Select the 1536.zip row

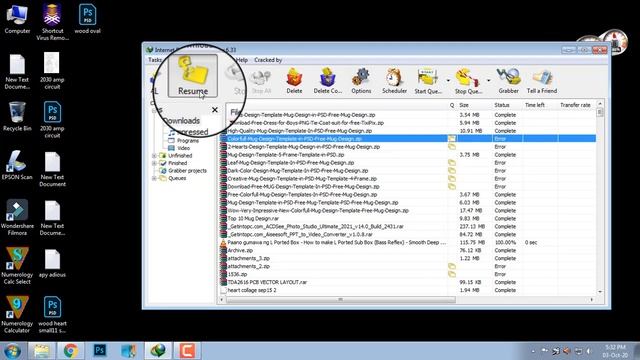(x=407, y=274)
